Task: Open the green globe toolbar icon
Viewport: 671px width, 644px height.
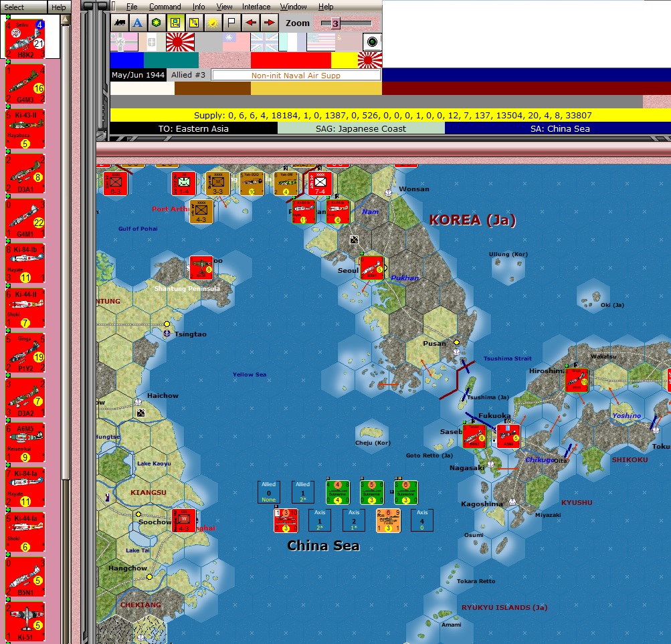Action: click(x=155, y=22)
